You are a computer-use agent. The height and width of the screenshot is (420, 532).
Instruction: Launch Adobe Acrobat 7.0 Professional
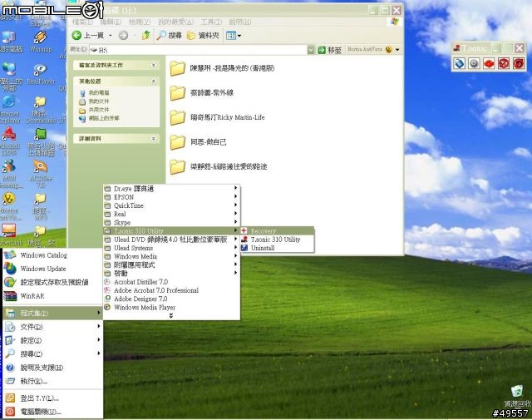click(x=171, y=290)
